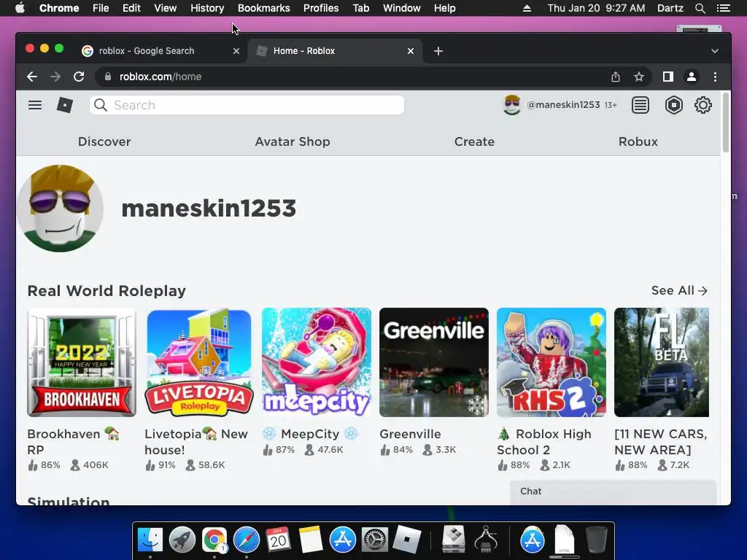Expand Chrome's tab search chevron
Screen dimensions: 747x560
715,51
